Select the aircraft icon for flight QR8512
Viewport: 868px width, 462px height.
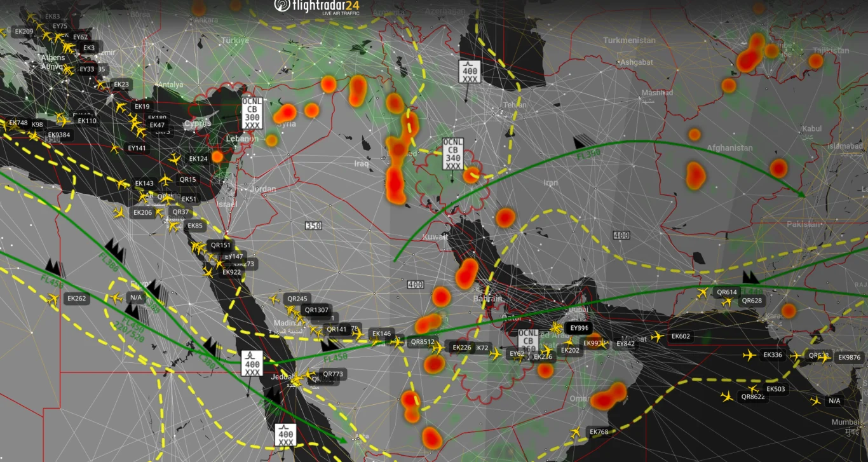click(397, 342)
